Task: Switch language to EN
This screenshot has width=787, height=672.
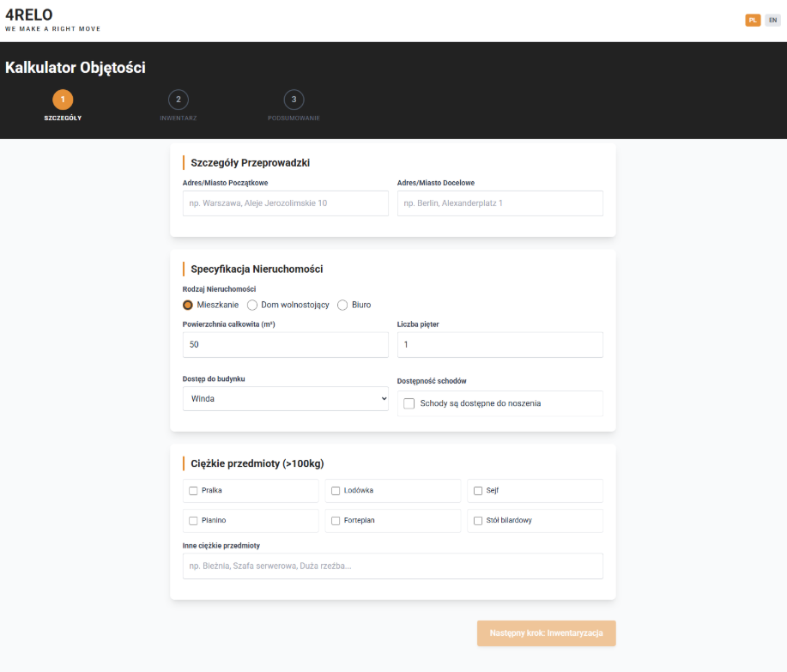Action: [x=772, y=20]
